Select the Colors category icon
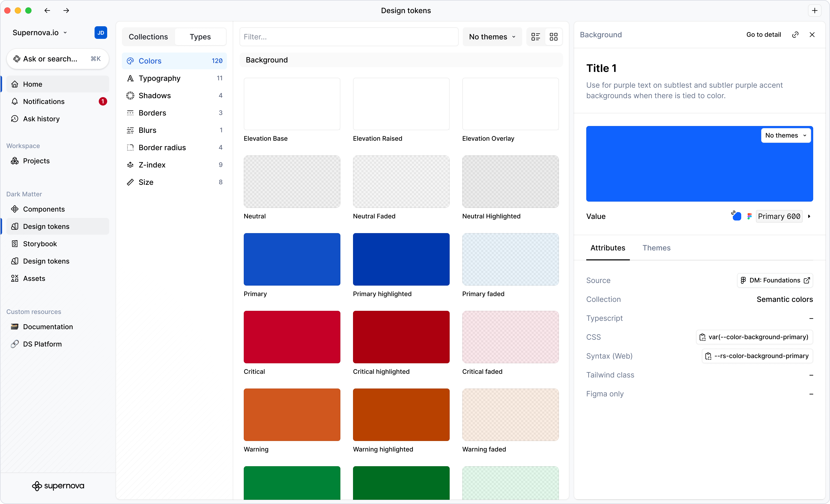Image resolution: width=830 pixels, height=504 pixels. tap(131, 61)
